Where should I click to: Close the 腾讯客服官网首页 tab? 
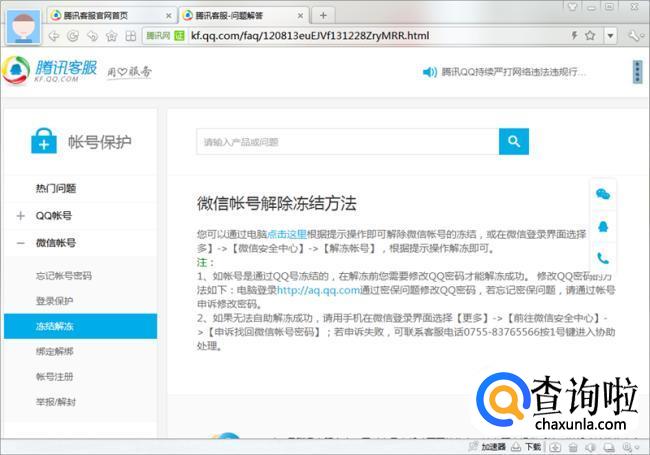point(169,16)
